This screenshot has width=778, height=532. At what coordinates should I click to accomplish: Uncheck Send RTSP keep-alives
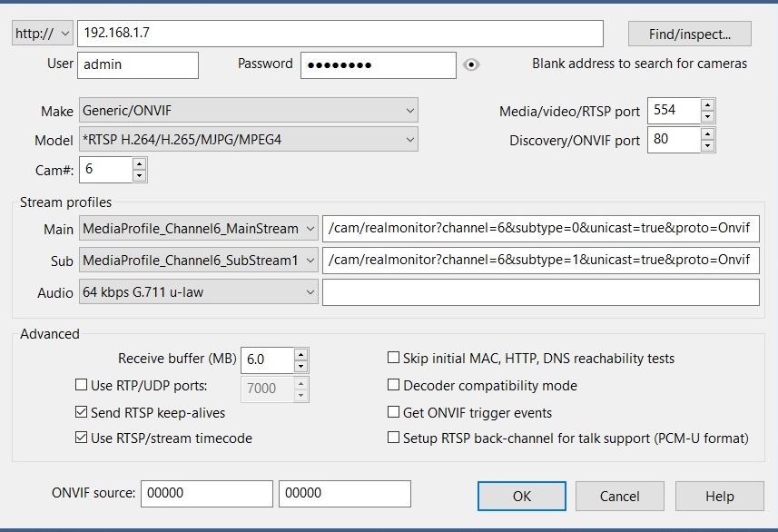click(81, 412)
